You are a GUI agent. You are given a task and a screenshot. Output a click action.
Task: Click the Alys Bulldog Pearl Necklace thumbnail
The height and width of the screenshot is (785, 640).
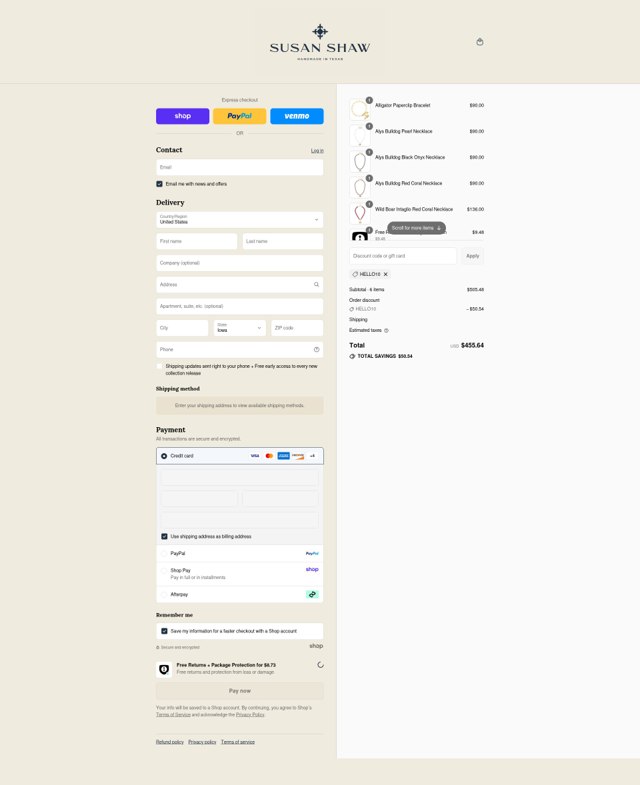click(360, 135)
